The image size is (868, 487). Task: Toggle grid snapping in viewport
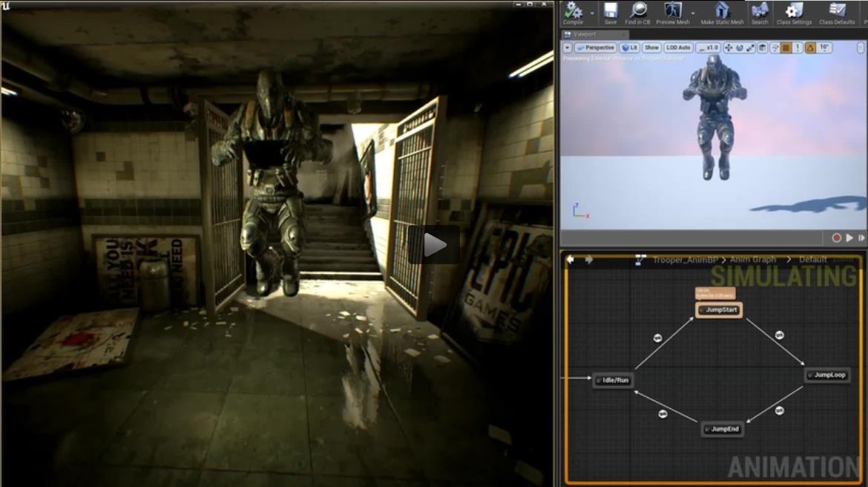coord(786,48)
